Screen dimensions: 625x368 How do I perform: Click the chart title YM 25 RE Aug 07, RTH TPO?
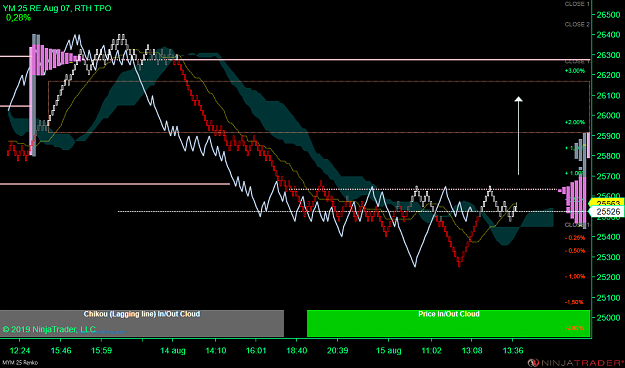(57, 8)
